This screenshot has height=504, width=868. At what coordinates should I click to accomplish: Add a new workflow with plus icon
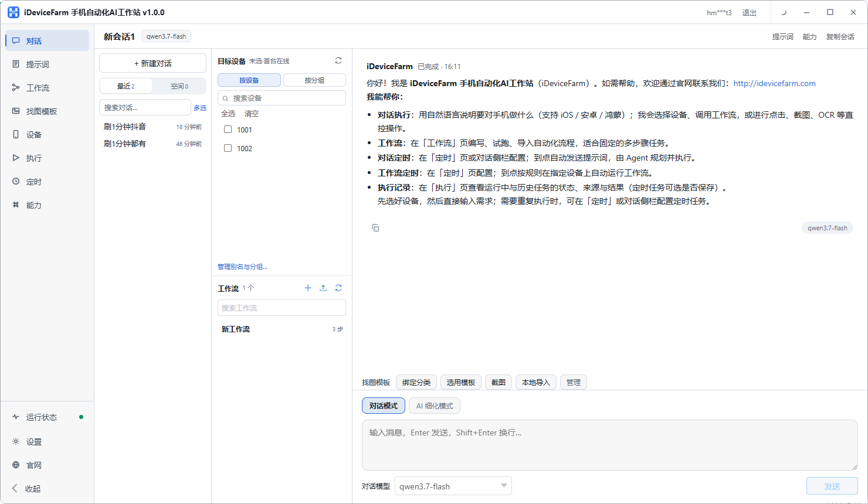point(308,288)
